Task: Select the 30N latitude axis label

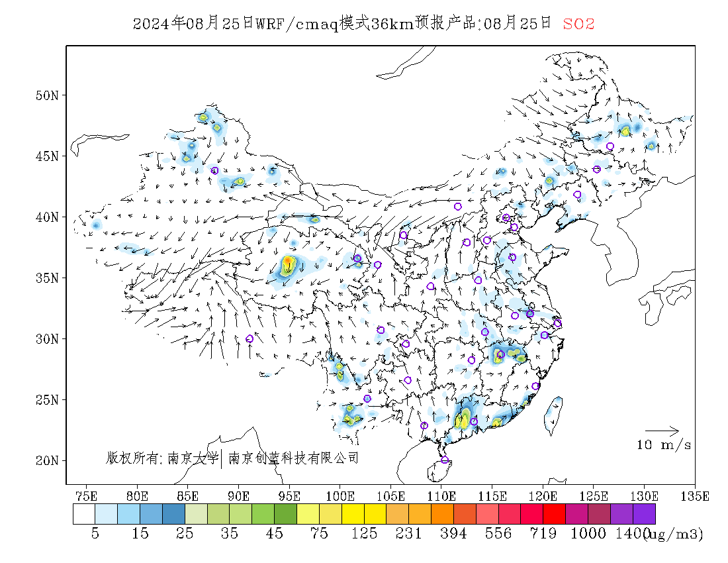Action: [x=48, y=338]
